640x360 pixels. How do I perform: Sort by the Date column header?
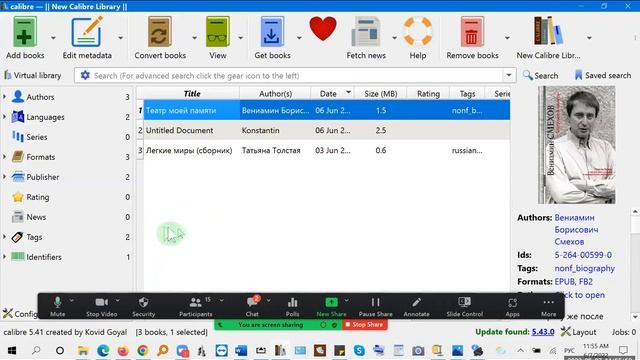click(332, 94)
